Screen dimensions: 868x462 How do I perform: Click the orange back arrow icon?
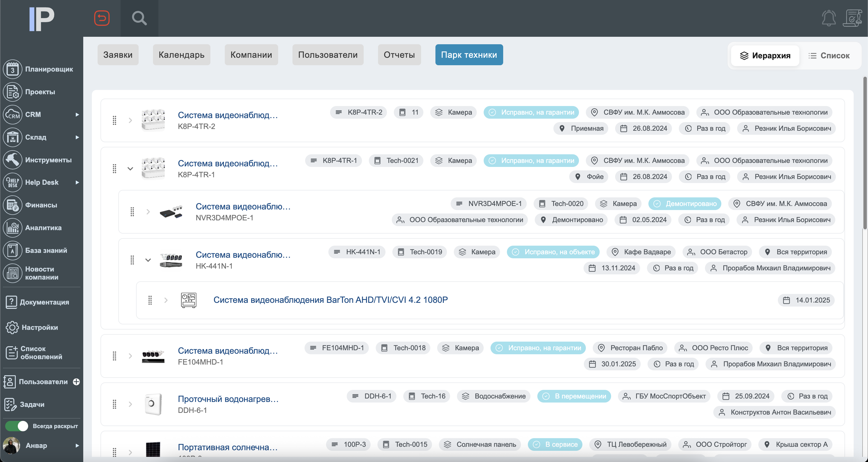[102, 18]
